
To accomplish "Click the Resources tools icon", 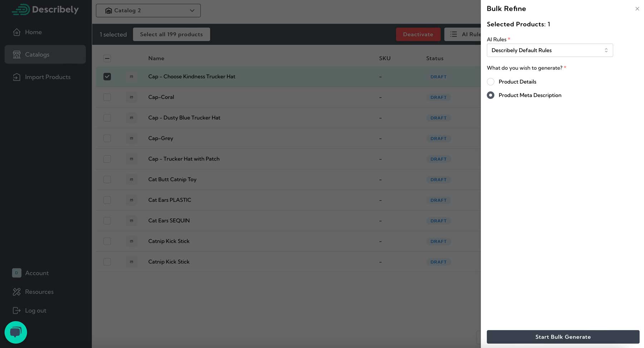I will 16,292.
